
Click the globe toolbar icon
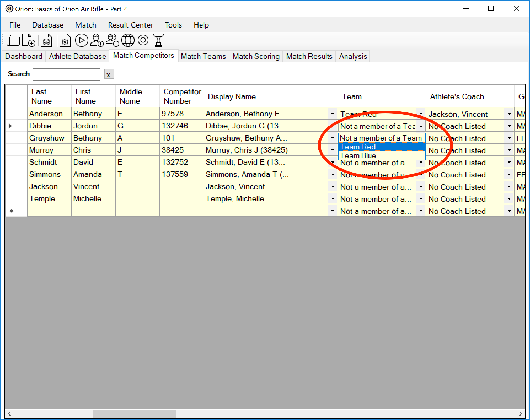point(128,41)
